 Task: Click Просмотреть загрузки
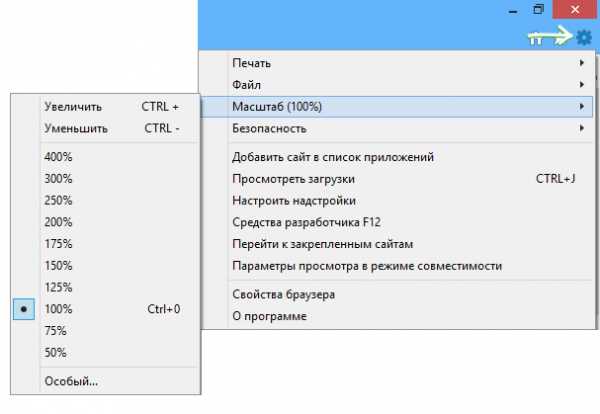tap(293, 179)
